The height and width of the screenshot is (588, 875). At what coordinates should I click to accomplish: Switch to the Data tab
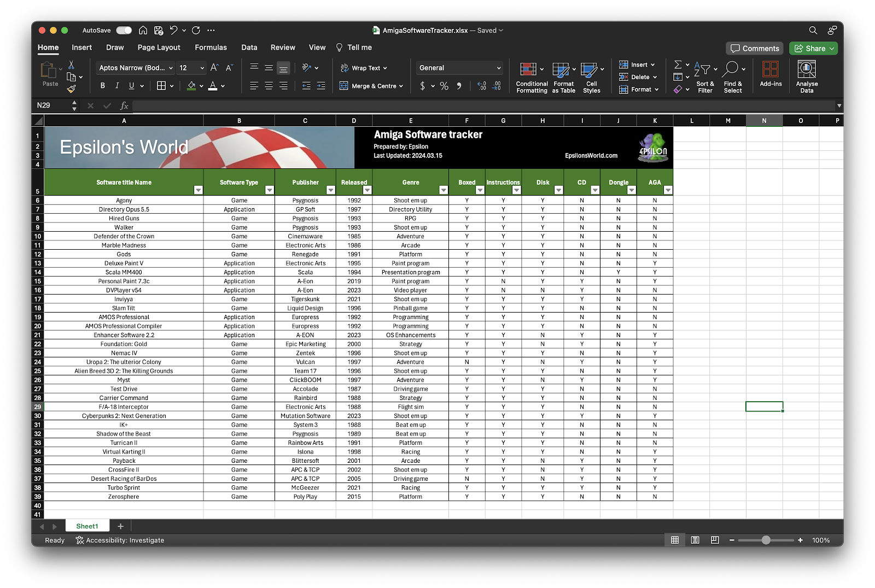point(249,48)
